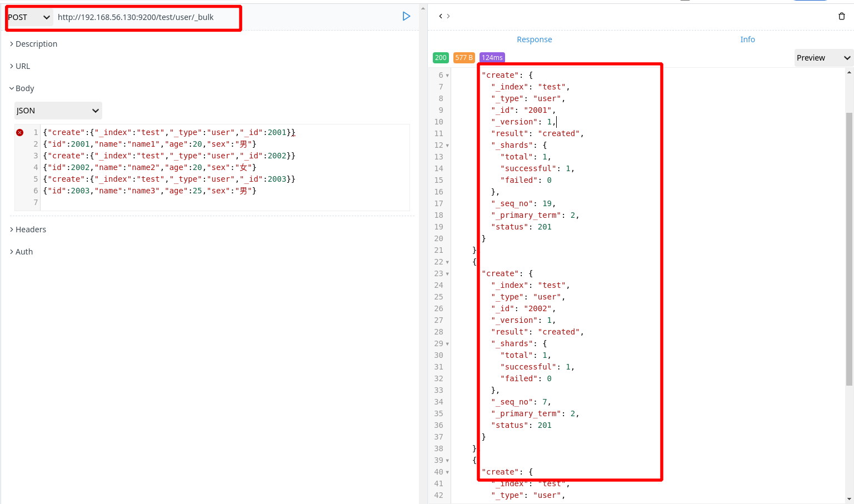Open the POST request method dropdown
This screenshot has width=854, height=504.
pos(29,17)
